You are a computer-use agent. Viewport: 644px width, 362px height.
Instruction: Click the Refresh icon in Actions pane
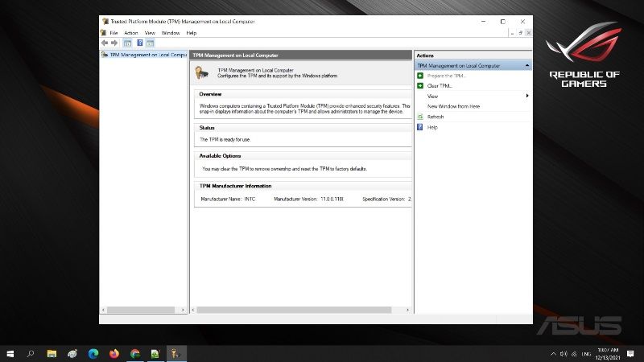(420, 117)
